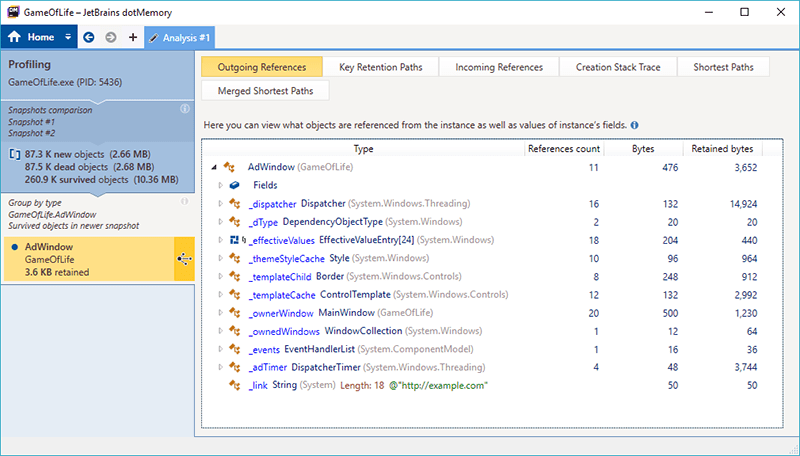Open the Incoming References tab

[x=499, y=67]
